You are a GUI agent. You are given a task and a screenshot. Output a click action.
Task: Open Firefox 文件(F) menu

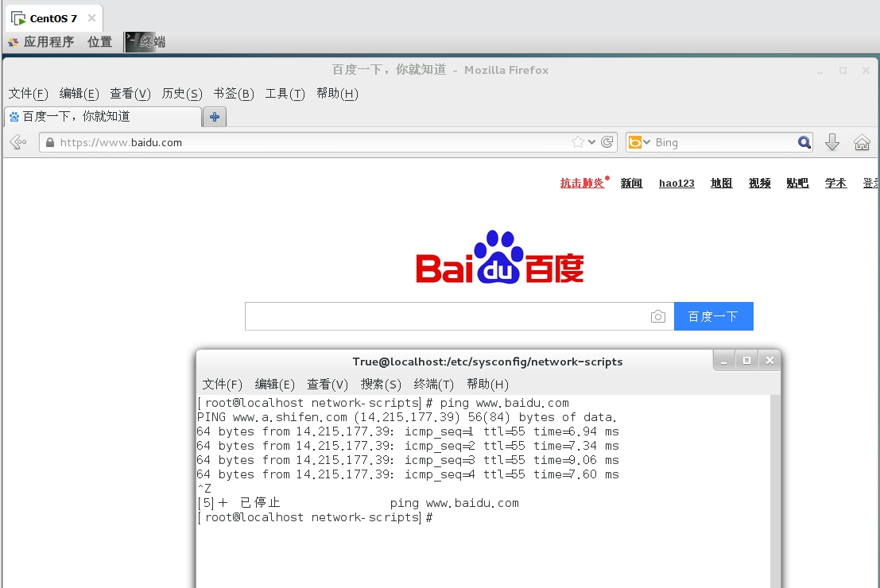[28, 94]
